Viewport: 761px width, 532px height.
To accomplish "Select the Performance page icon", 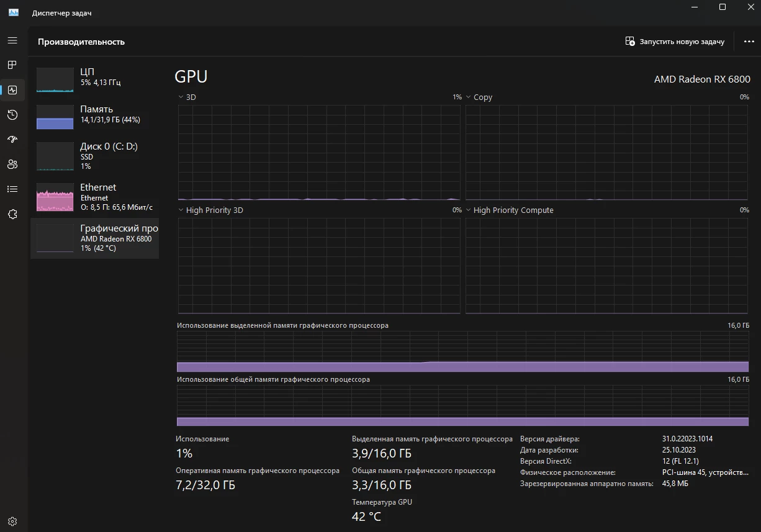I will click(12, 90).
